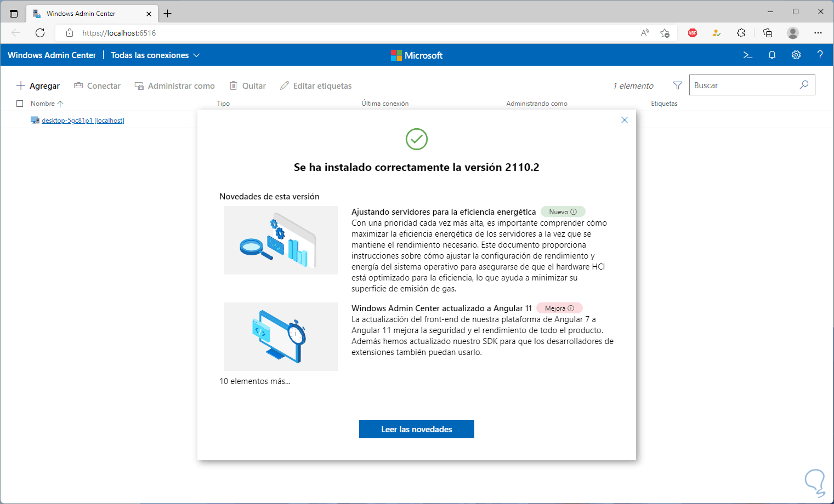This screenshot has width=834, height=504.
Task: Click the Buscar search field
Action: [752, 85]
